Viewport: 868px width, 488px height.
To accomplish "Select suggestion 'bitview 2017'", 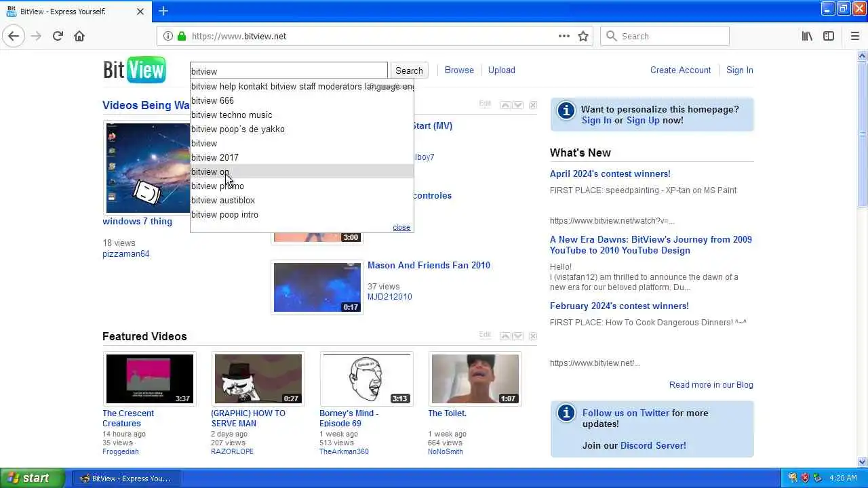I will pyautogui.click(x=302, y=157).
